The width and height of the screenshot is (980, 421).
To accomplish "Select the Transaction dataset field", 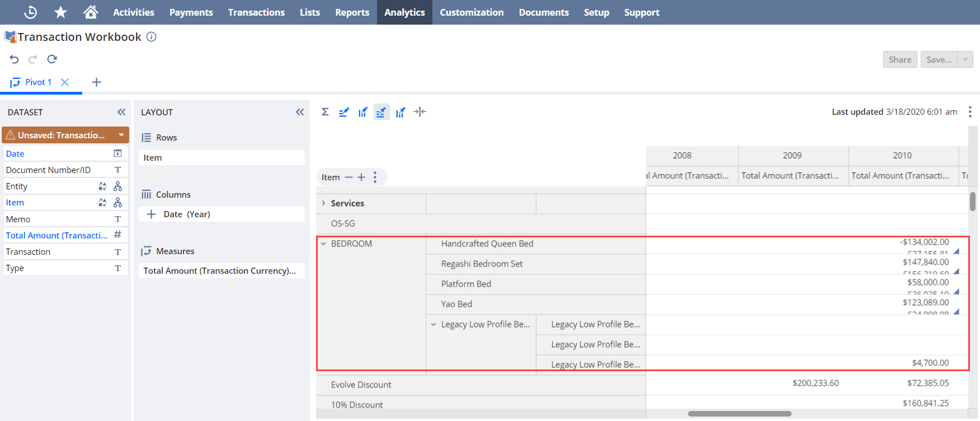I will 65,251.
